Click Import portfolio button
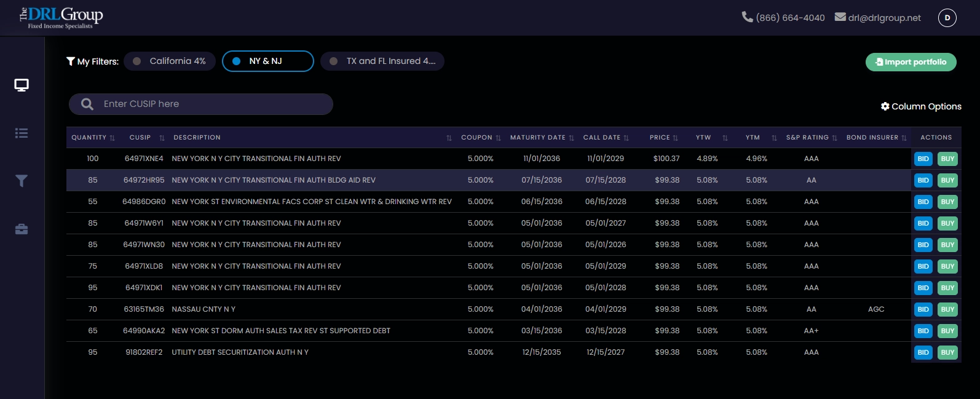 (911, 62)
